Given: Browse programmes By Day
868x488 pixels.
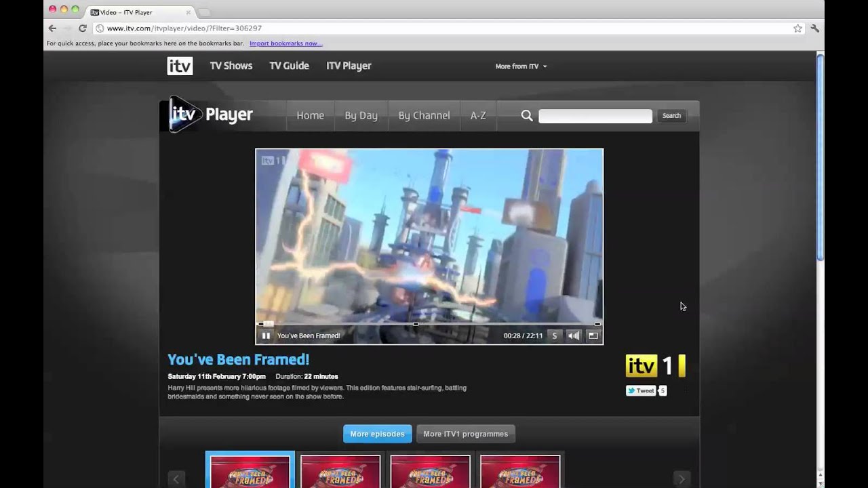Looking at the screenshot, I should [x=361, y=115].
